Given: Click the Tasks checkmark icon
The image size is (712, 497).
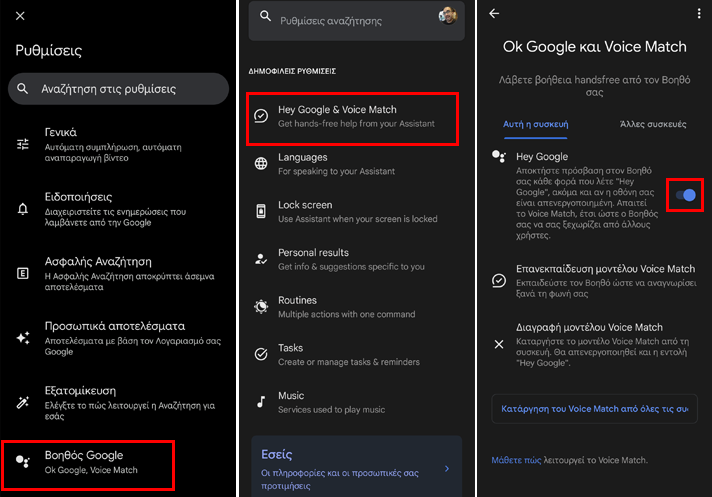Looking at the screenshot, I should [261, 354].
